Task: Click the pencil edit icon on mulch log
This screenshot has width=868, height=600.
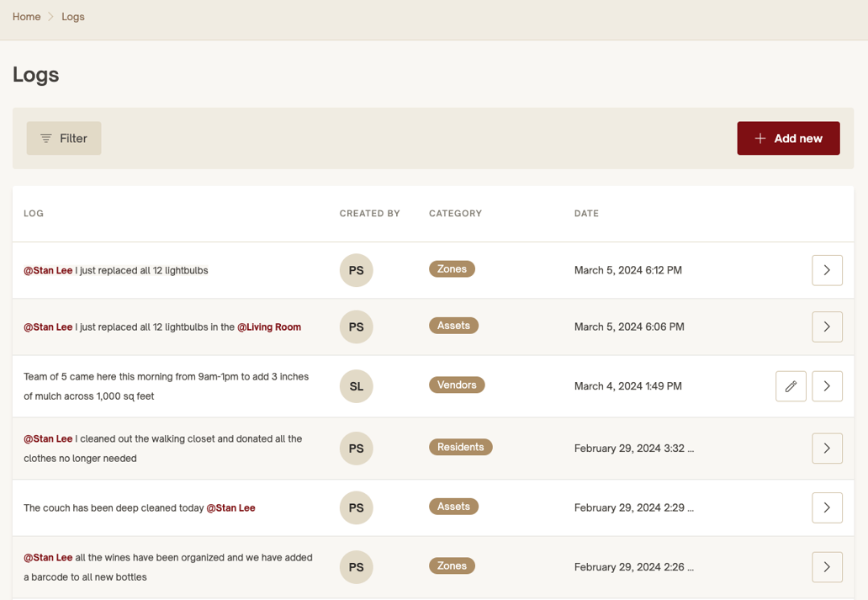Action: [791, 386]
